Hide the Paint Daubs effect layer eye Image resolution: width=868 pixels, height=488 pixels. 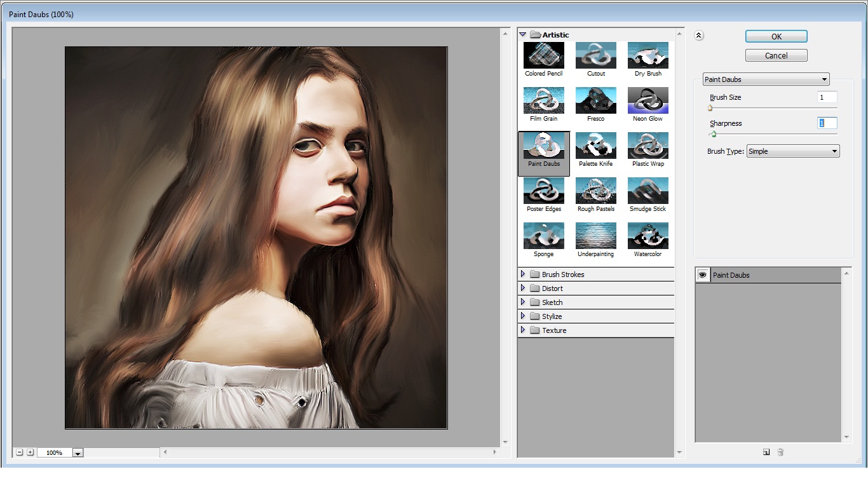coord(703,275)
